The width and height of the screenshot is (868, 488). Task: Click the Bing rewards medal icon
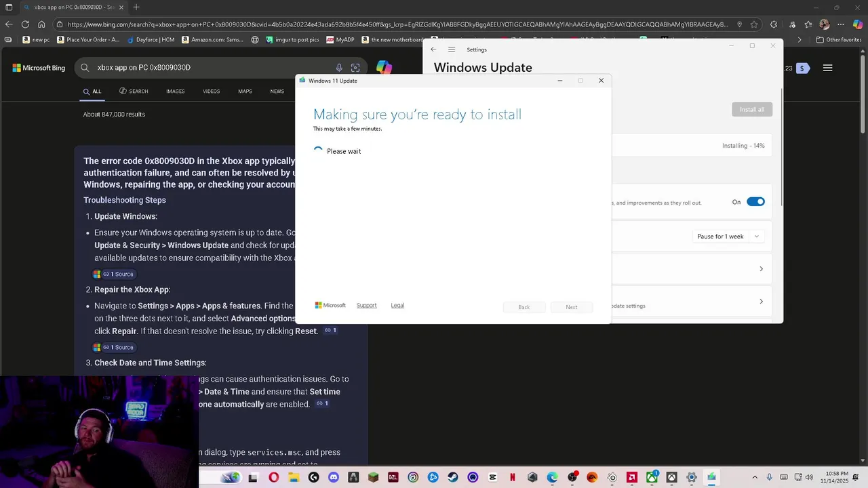(x=803, y=68)
